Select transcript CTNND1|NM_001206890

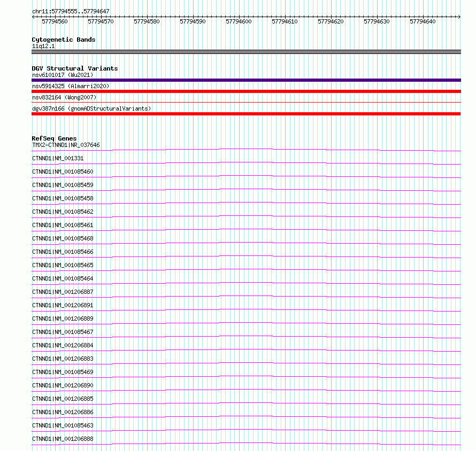point(63,385)
